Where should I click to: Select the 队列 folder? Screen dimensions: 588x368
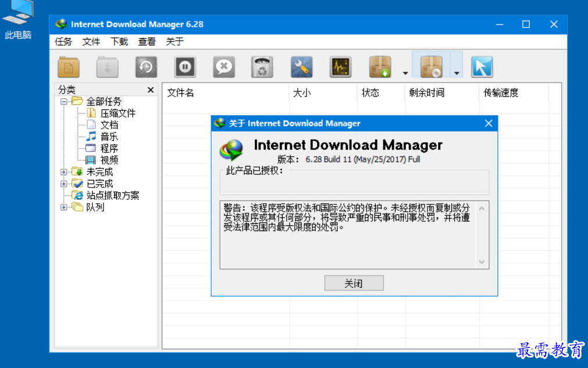click(x=95, y=207)
